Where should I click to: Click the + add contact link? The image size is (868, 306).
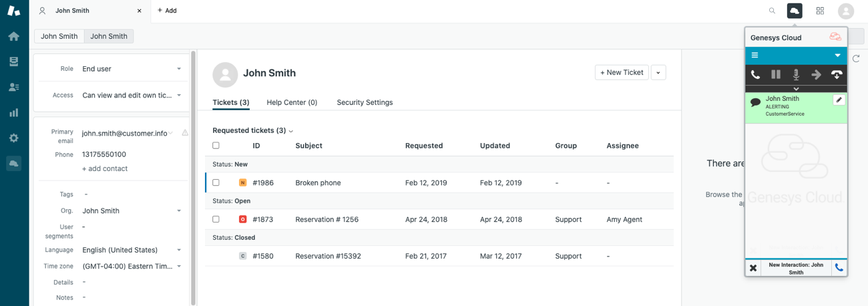(105, 168)
